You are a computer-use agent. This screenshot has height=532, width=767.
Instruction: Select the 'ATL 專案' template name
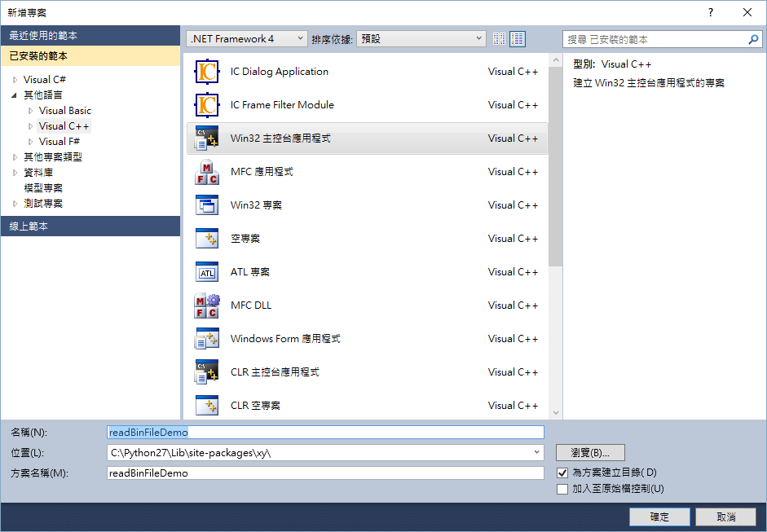[x=250, y=272]
